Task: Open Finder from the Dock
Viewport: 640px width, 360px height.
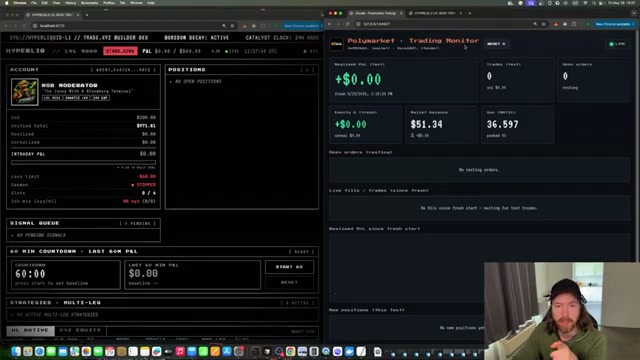Action: pyautogui.click(x=16, y=351)
